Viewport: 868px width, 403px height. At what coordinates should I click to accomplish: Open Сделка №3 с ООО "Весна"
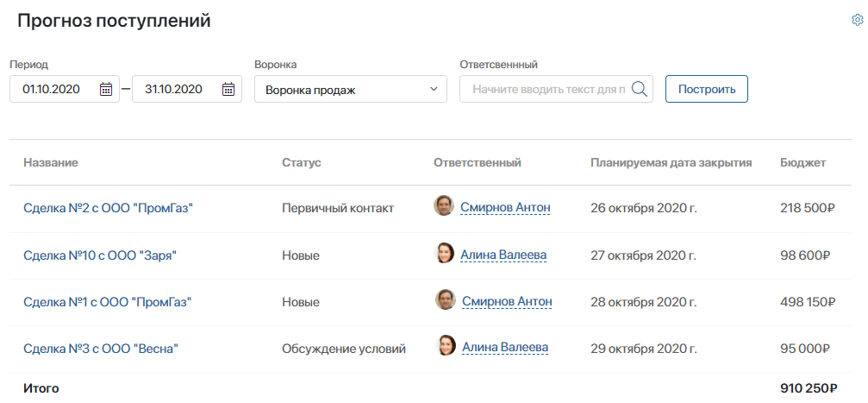click(102, 349)
